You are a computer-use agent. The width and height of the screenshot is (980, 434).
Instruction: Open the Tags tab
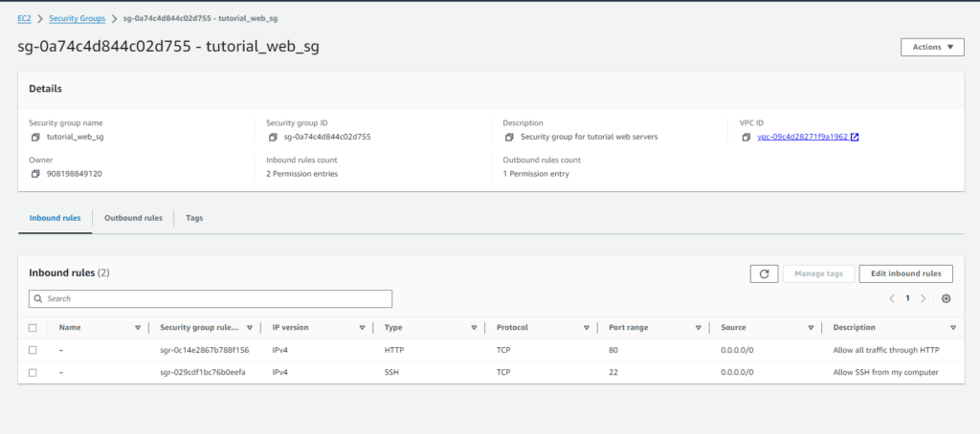coord(194,218)
